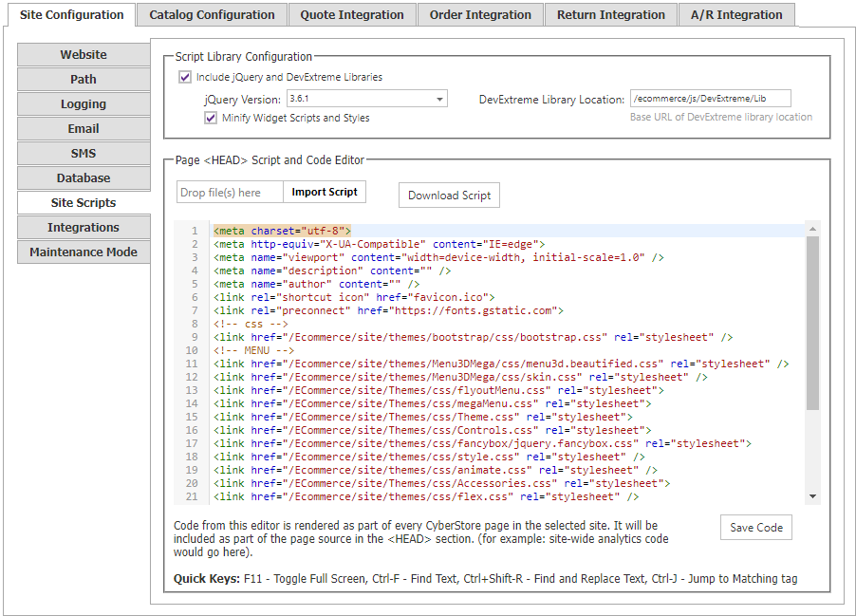
Task: Click the editor scrollbar down arrow
Action: 813,496
